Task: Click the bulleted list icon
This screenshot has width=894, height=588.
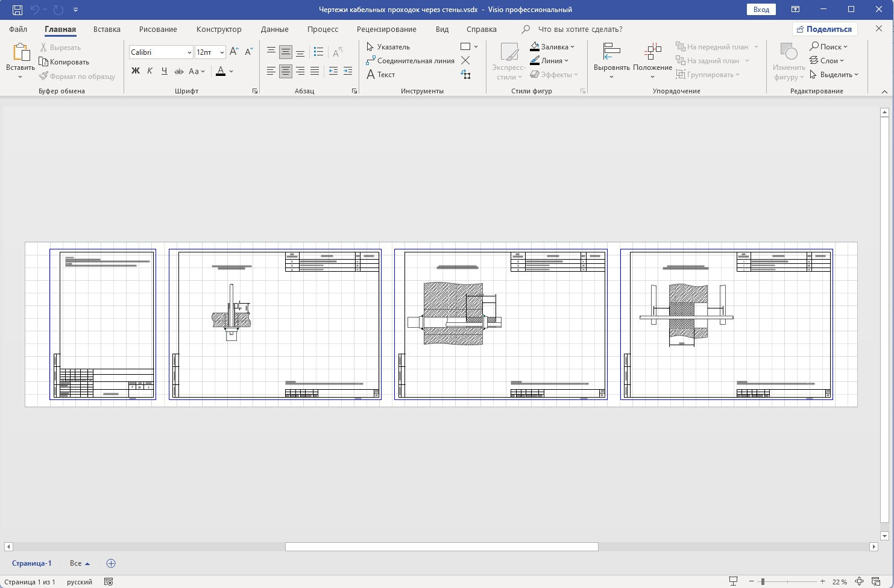Action: pyautogui.click(x=319, y=52)
